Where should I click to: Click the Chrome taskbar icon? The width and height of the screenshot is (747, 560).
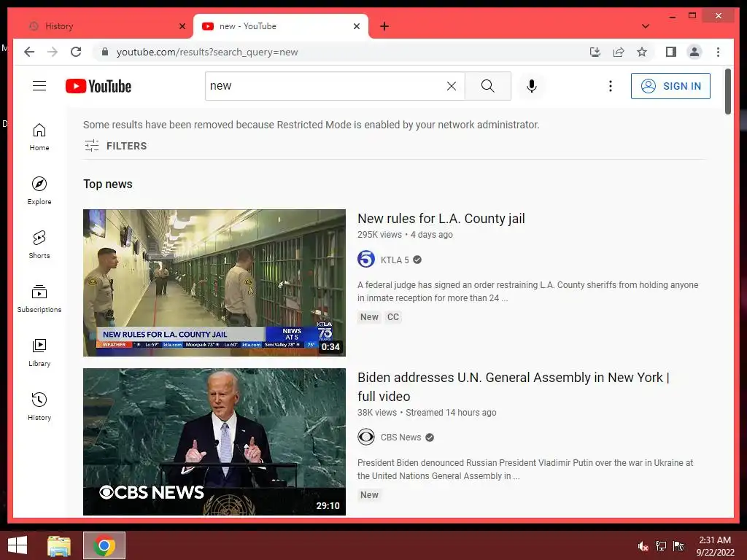tap(104, 545)
